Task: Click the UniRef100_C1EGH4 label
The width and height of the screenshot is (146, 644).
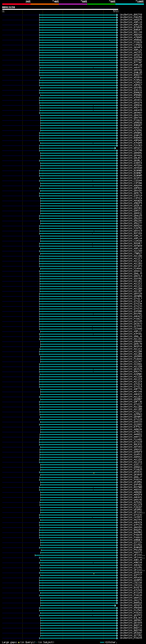Action: [131, 181]
